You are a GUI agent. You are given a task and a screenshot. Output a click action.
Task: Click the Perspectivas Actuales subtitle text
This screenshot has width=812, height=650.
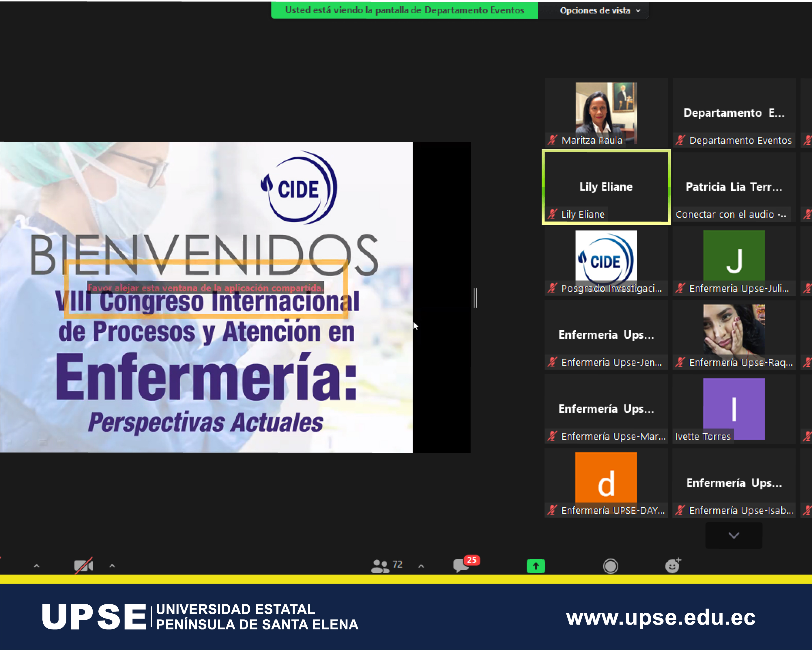click(206, 422)
